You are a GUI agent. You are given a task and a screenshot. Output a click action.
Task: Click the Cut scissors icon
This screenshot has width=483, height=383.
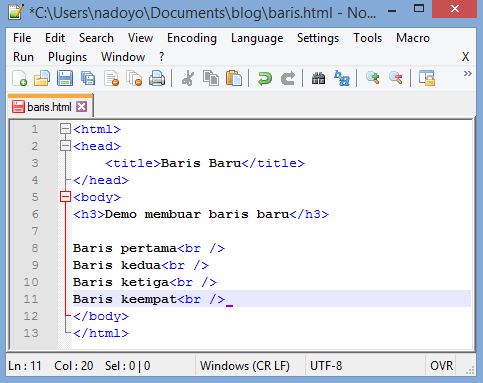pos(188,78)
